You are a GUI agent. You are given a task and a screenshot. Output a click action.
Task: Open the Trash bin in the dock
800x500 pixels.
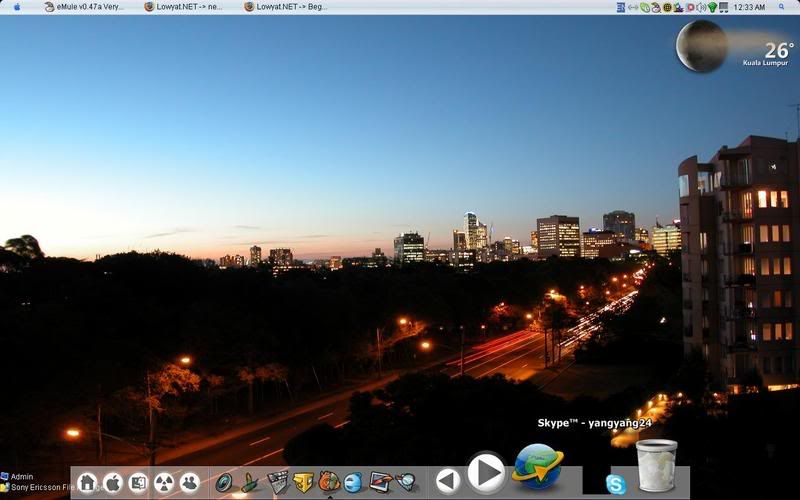(656, 466)
